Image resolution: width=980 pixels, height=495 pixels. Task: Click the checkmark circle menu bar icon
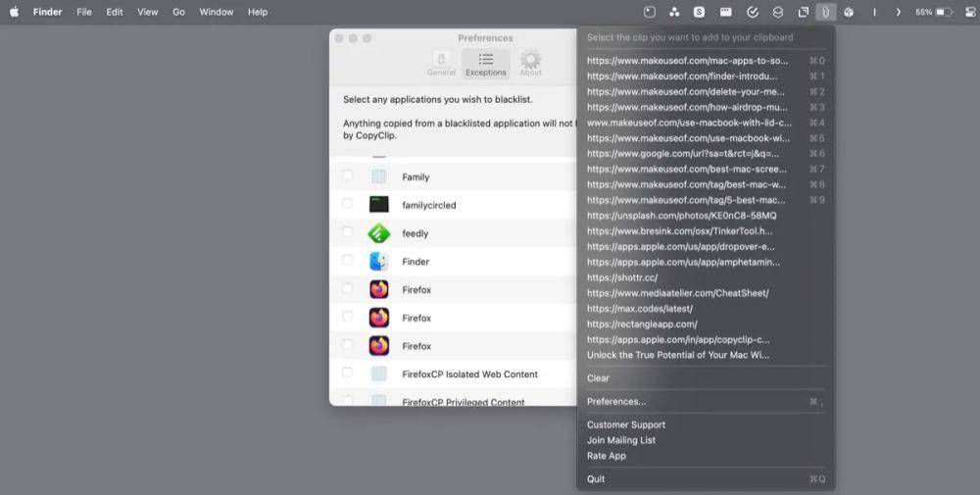[753, 12]
